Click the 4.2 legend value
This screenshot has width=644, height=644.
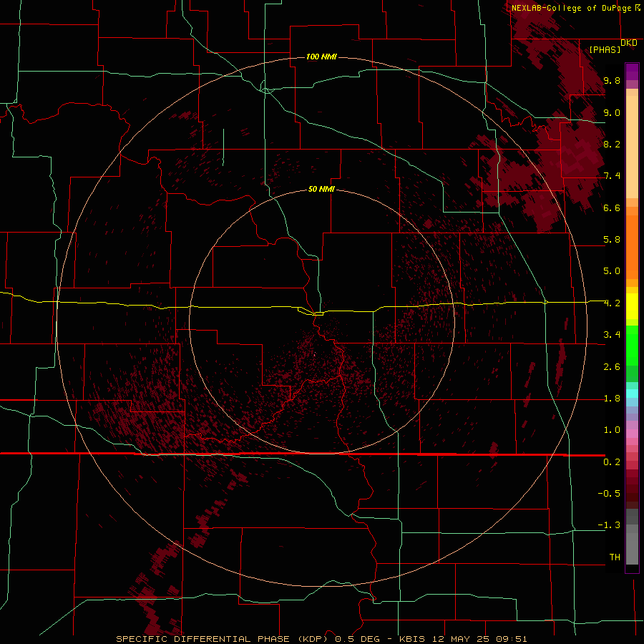(612, 303)
